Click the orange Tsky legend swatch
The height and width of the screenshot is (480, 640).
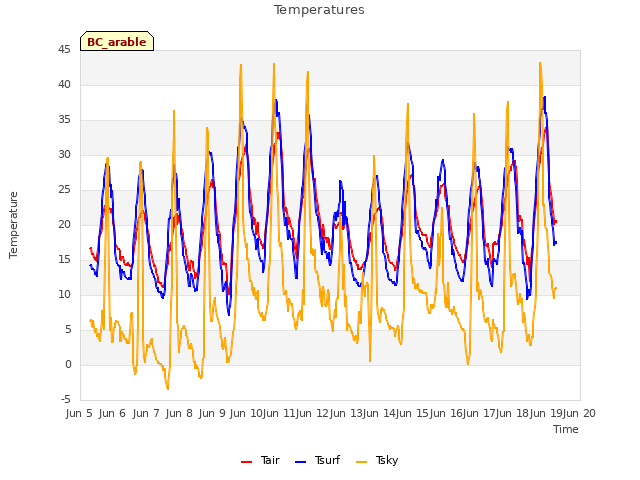pyautogui.click(x=361, y=462)
